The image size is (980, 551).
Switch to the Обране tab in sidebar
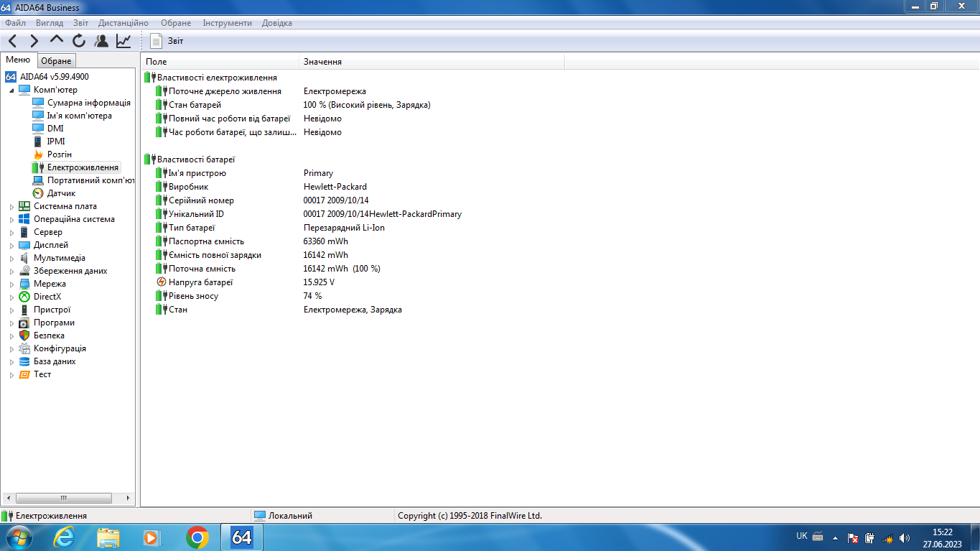click(56, 61)
